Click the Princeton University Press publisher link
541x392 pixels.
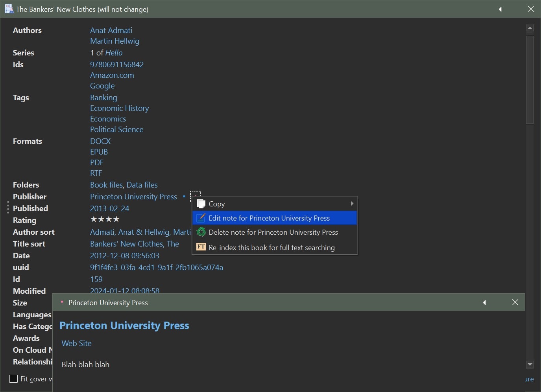(133, 197)
